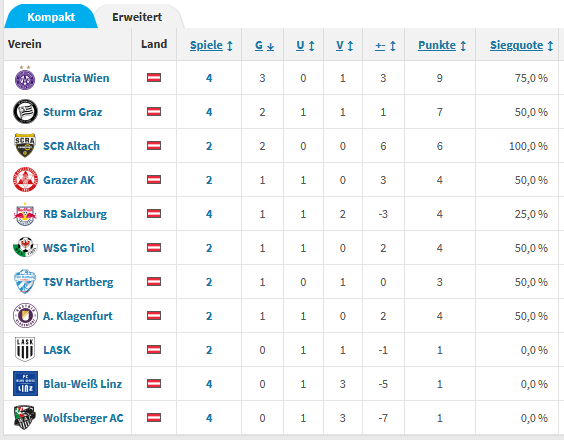Screen dimensions: 564x440
Task: Click RB Salzburg's games count 4
Action: coord(209,214)
